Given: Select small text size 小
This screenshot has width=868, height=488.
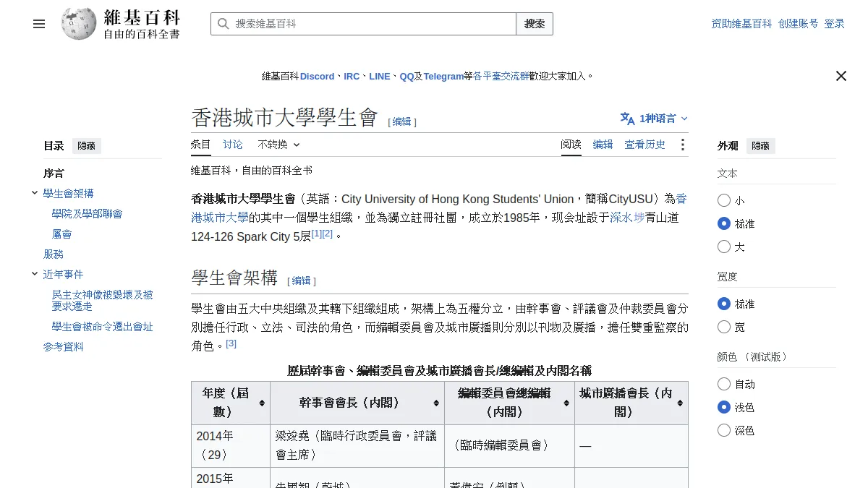Looking at the screenshot, I should [x=724, y=200].
